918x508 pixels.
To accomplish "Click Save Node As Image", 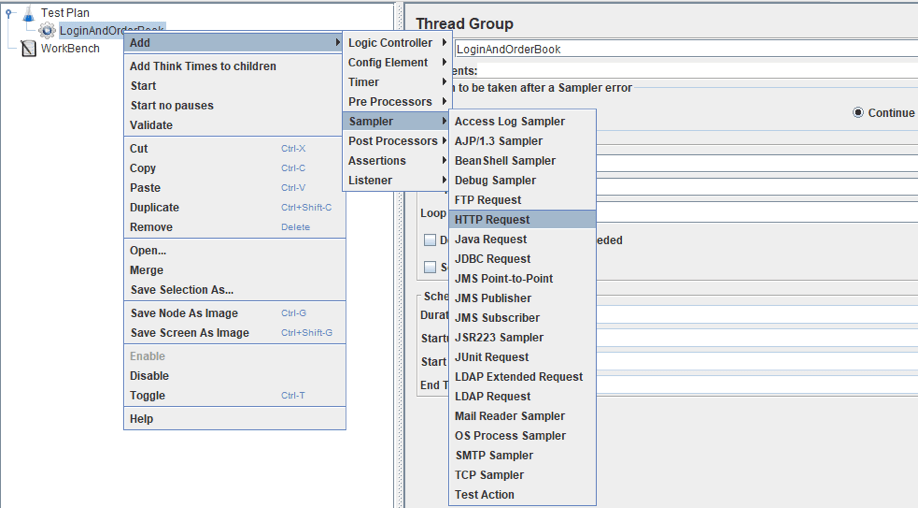I will (x=234, y=313).
